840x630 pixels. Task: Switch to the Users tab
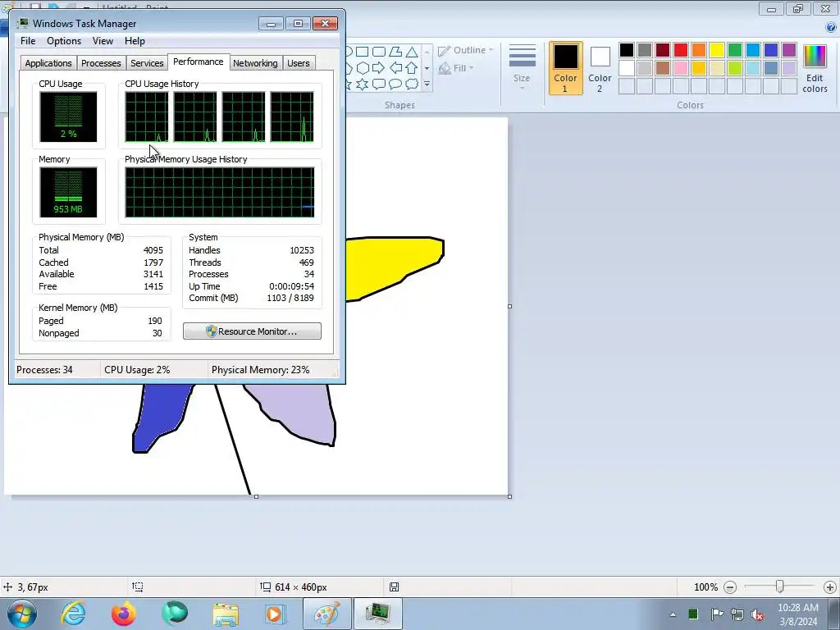pos(299,63)
